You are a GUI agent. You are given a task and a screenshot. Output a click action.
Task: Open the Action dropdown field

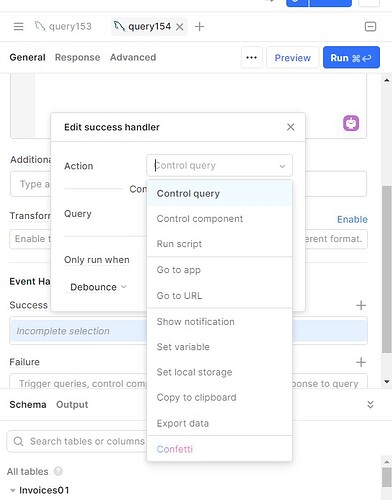[219, 165]
